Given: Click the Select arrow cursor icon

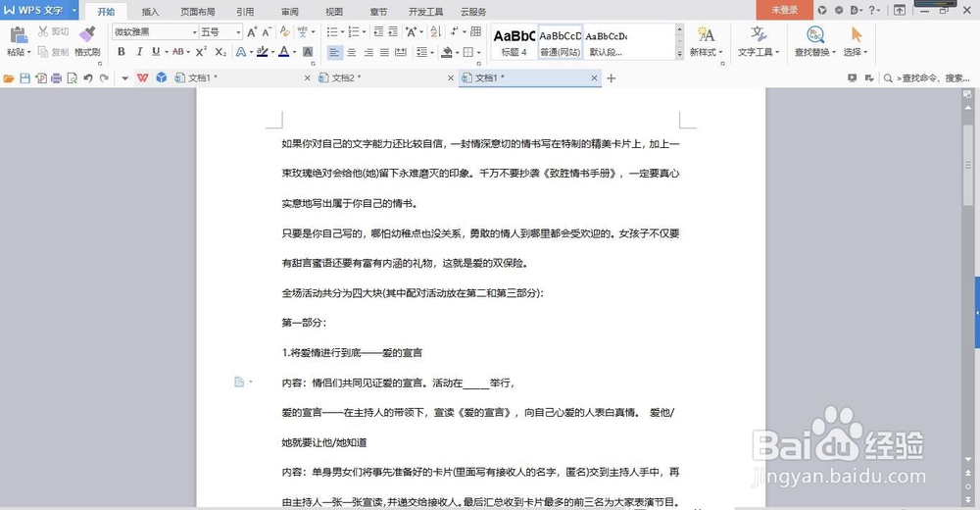Looking at the screenshot, I should tap(857, 34).
